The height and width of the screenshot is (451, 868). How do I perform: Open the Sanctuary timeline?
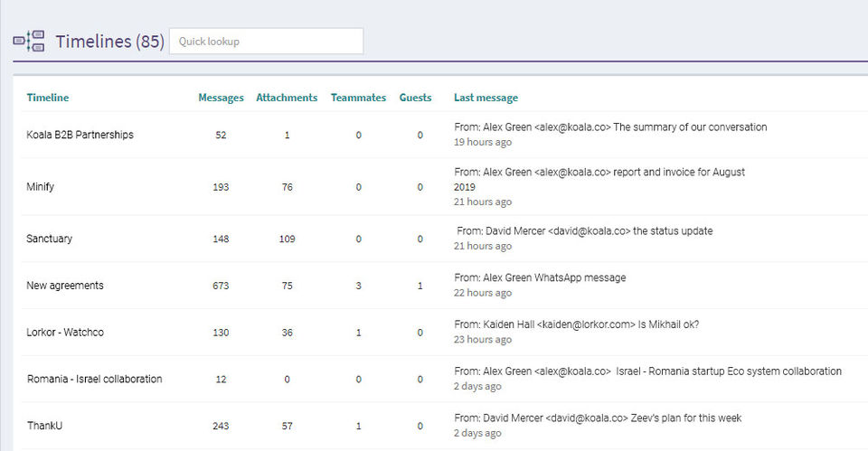tap(50, 239)
